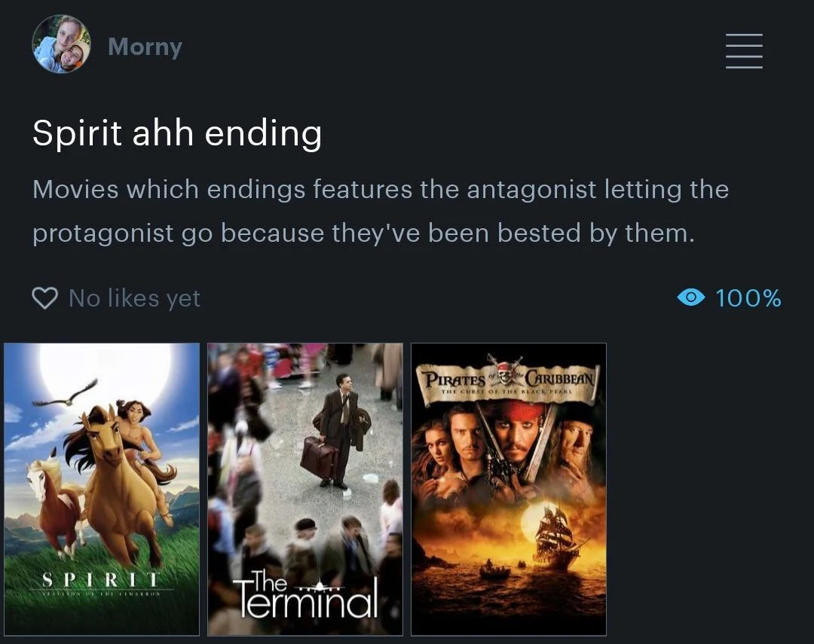Open the Spirit movie poster

(102, 489)
